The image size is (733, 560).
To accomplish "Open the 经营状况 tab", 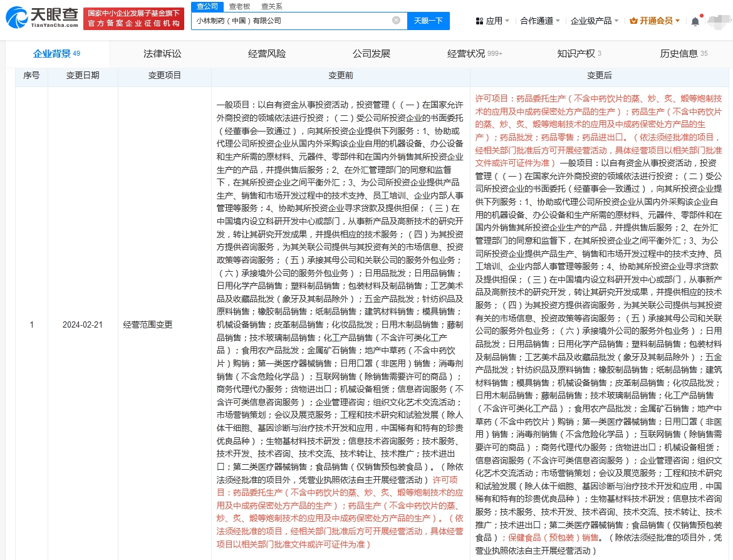I will (474, 54).
